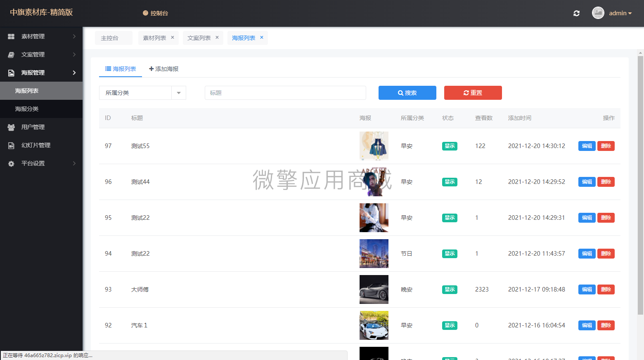The height and width of the screenshot is (360, 644).
Task: Toggle 显示 status for 测试44
Action: tap(450, 182)
